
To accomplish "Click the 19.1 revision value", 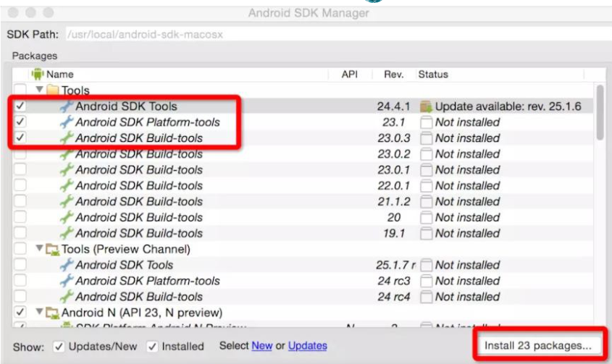I will point(394,233).
